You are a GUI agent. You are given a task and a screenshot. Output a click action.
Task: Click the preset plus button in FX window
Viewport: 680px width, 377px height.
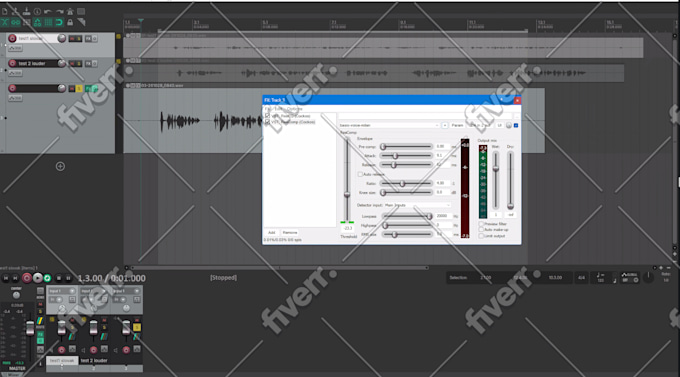(x=445, y=125)
